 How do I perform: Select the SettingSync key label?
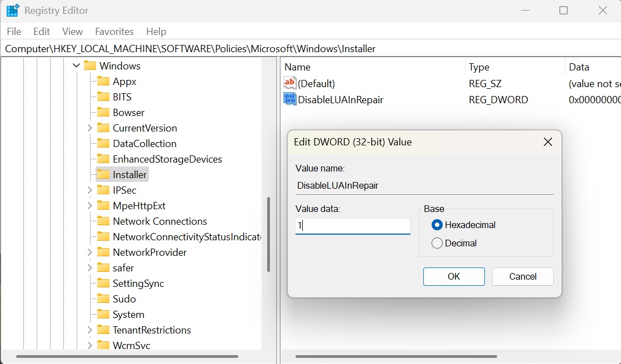pyautogui.click(x=138, y=284)
